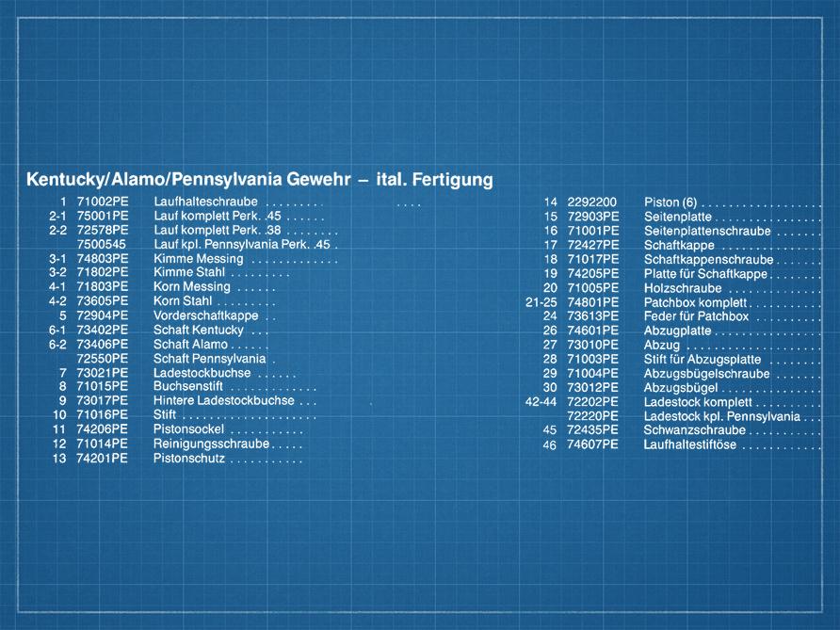The image size is (840, 630).
Task: Select the Vorderschaftkappe entry
Action: click(206, 315)
